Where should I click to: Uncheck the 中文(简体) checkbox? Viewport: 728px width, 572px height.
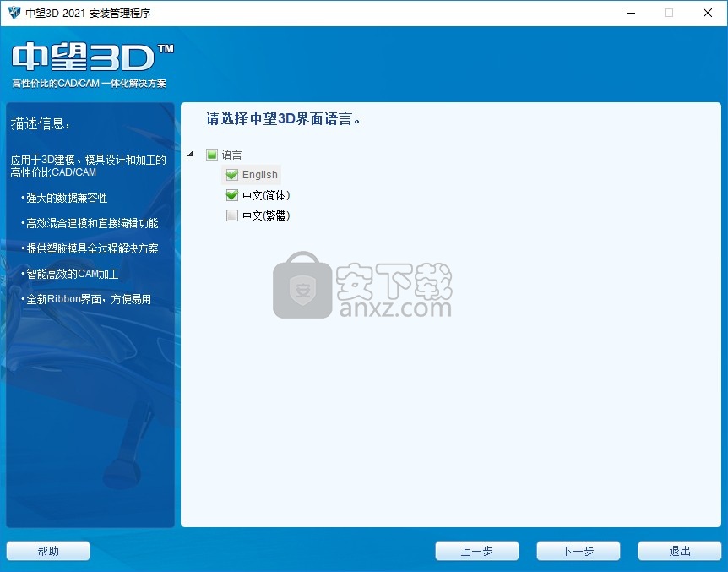(x=231, y=195)
